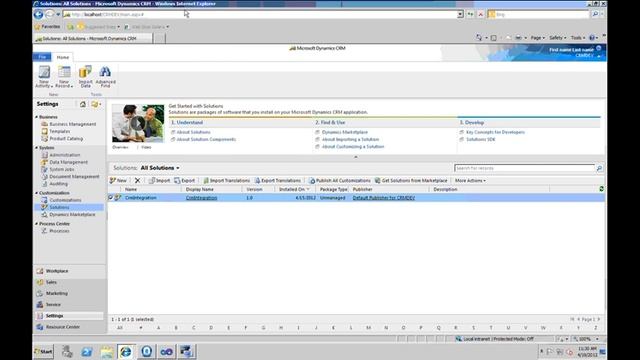Switch to the Sales area
This screenshot has width=640, height=360.
pyautogui.click(x=70, y=282)
